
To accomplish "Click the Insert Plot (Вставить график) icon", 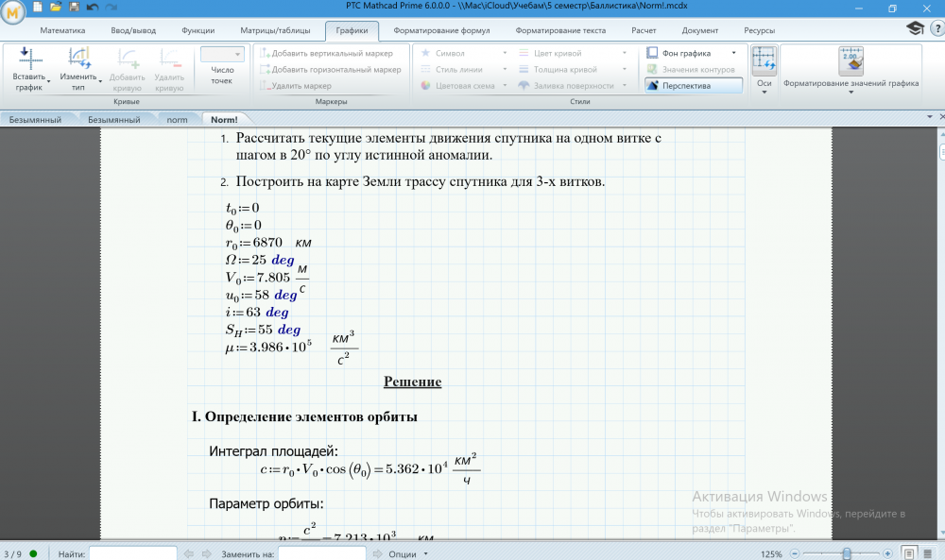I will click(31, 60).
